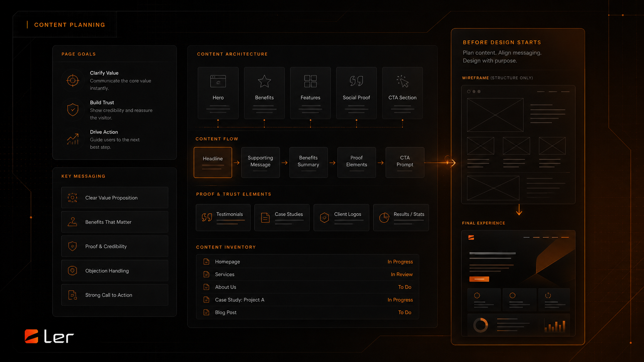Select the Case Study: Project A label
Viewport: 644px width, 362px height.
point(240,300)
